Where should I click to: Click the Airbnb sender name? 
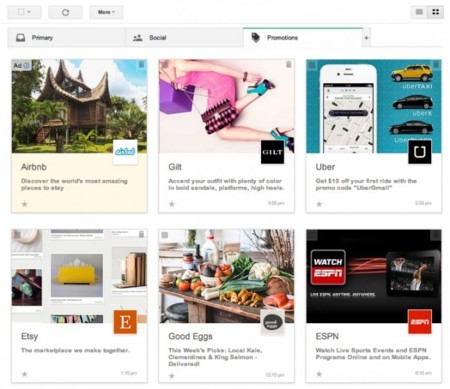(34, 167)
